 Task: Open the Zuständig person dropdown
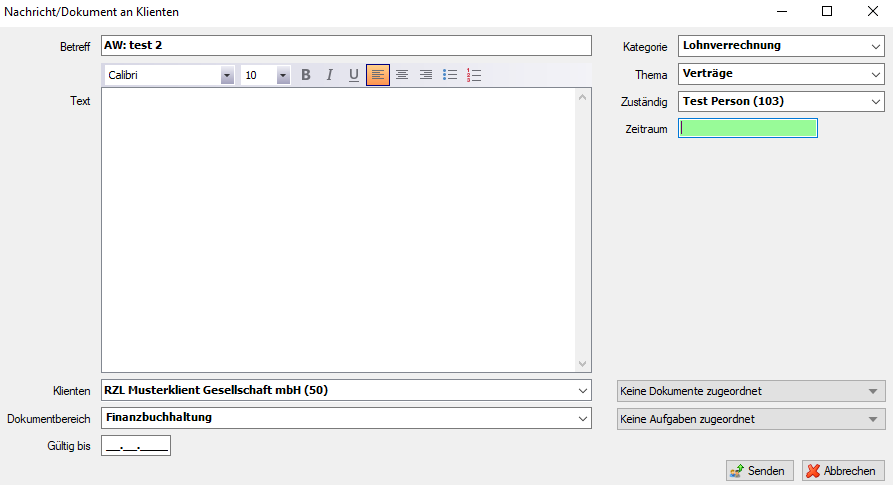[x=876, y=102]
